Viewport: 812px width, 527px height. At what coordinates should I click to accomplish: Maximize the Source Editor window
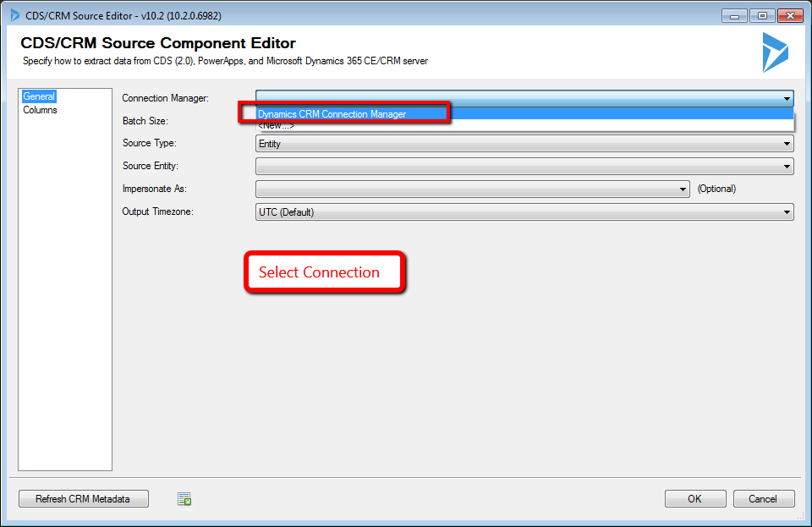(762, 16)
